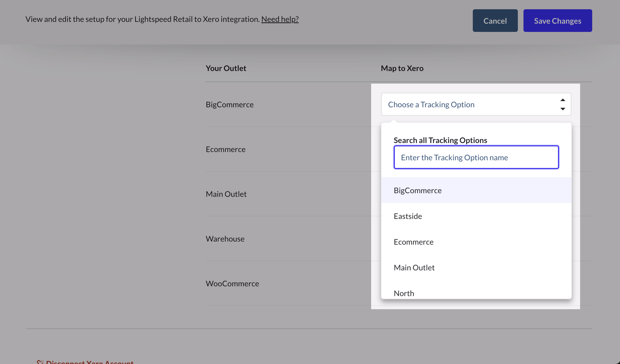Click the Enter the Tracking Option name field
620x364 pixels.
coord(476,157)
